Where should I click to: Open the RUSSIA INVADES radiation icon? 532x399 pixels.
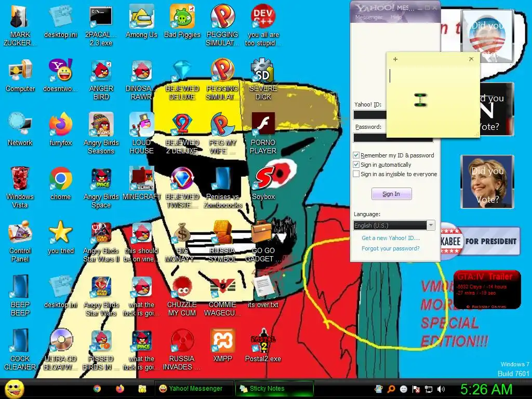tap(182, 349)
